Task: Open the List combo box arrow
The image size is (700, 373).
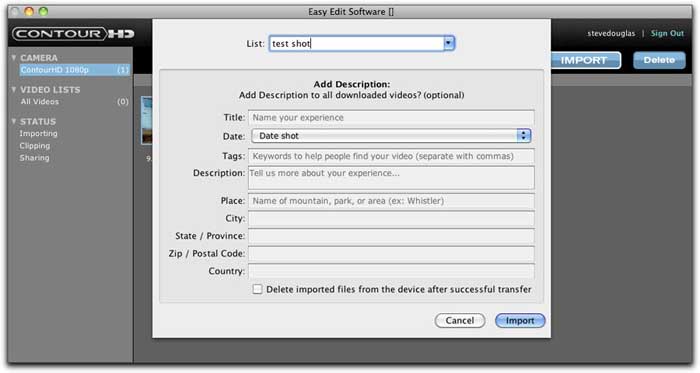Action: 449,43
